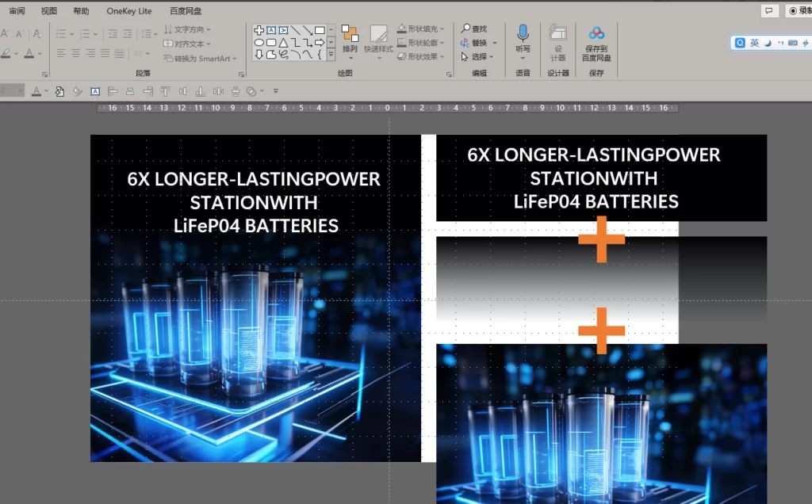Switch to the 百度网盘 ribbon tab

pyautogui.click(x=186, y=11)
